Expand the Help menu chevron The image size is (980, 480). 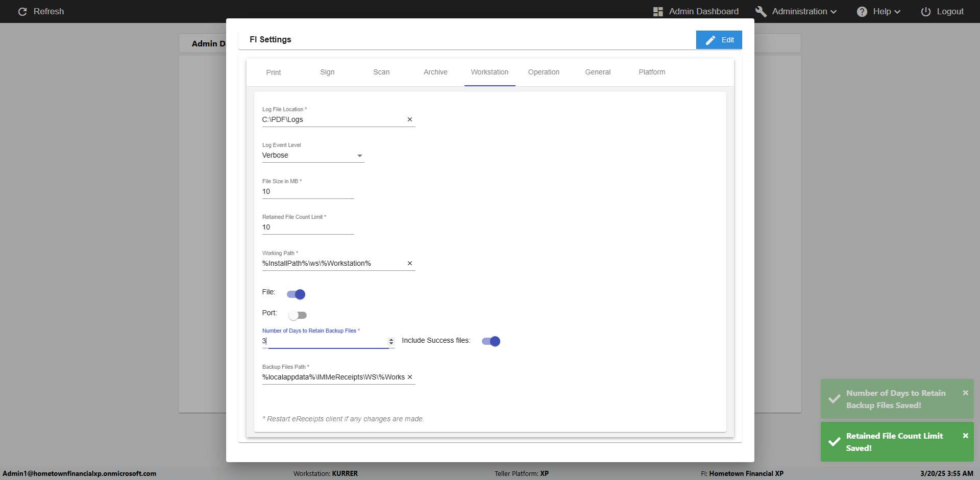click(897, 12)
